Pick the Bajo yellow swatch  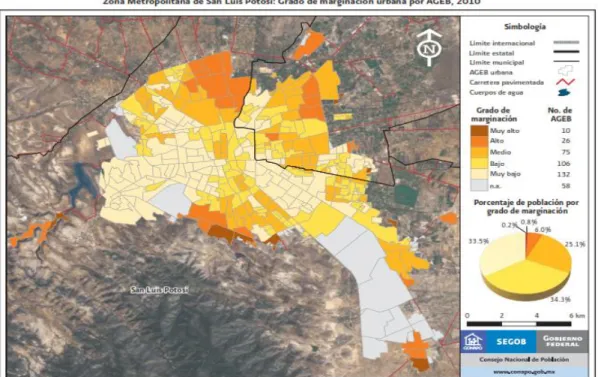(x=479, y=164)
